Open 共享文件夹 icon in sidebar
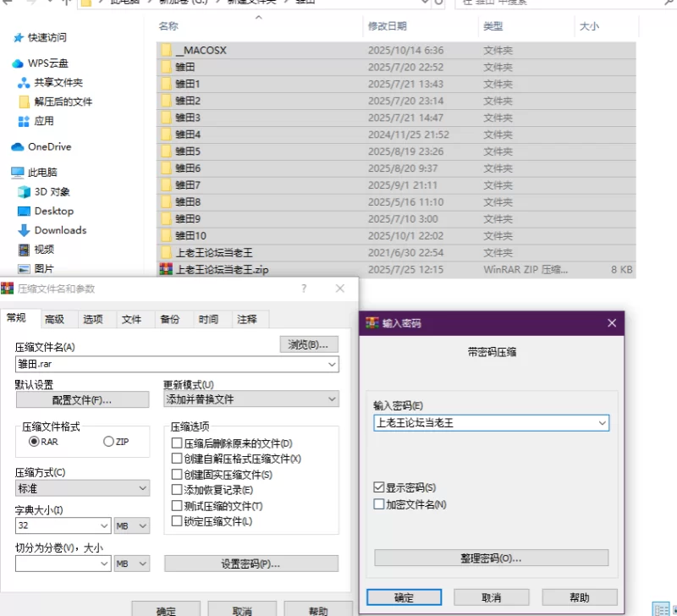677x616 pixels. pos(24,82)
